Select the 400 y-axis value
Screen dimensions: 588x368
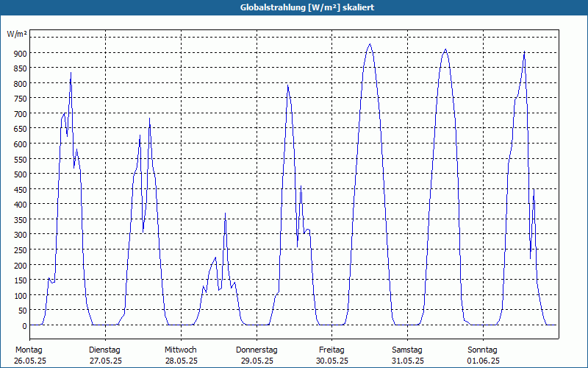[21, 205]
